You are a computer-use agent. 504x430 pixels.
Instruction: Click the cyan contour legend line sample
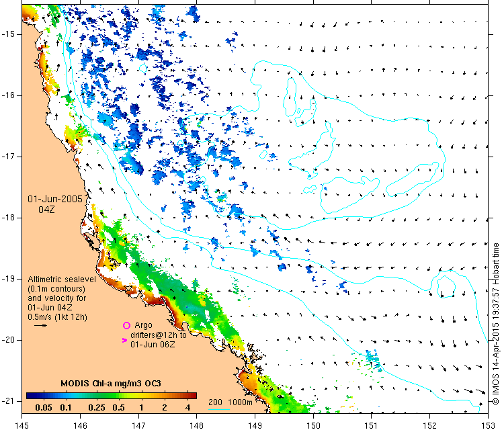(219, 409)
